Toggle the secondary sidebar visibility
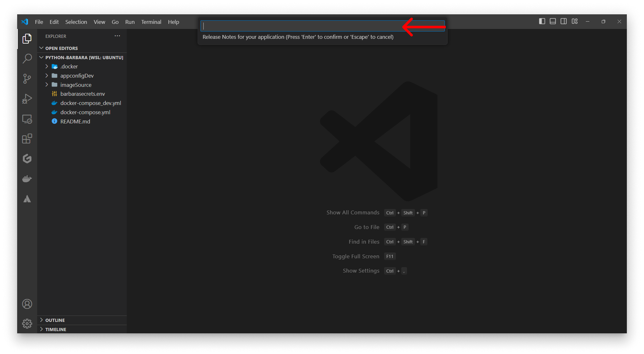This screenshot has width=644, height=354. pyautogui.click(x=564, y=21)
